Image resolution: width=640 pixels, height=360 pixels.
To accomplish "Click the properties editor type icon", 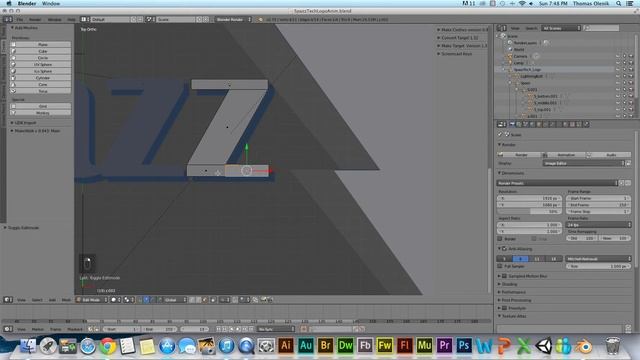I will click(x=502, y=124).
